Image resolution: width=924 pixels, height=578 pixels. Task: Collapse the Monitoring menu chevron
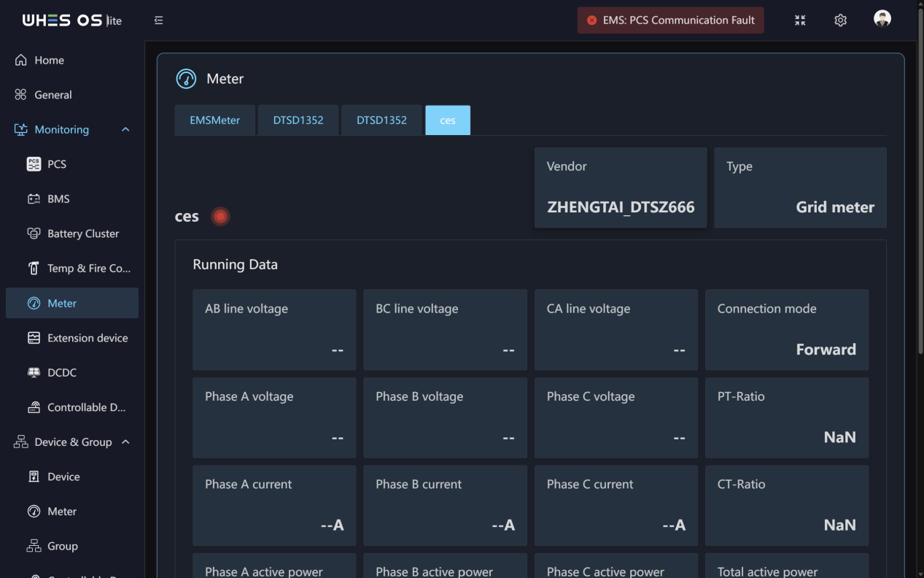[125, 129]
